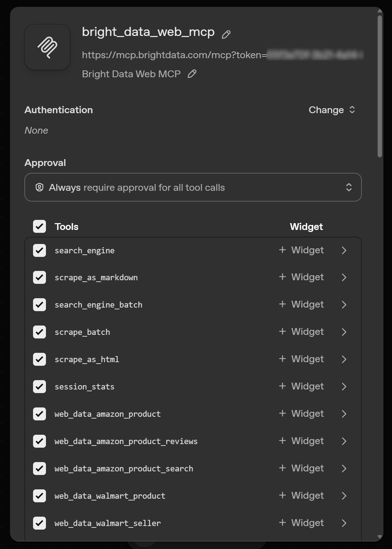Viewport: 392px width, 549px height.
Task: Add a widget for web_data_amazon_product_search
Action: [301, 468]
